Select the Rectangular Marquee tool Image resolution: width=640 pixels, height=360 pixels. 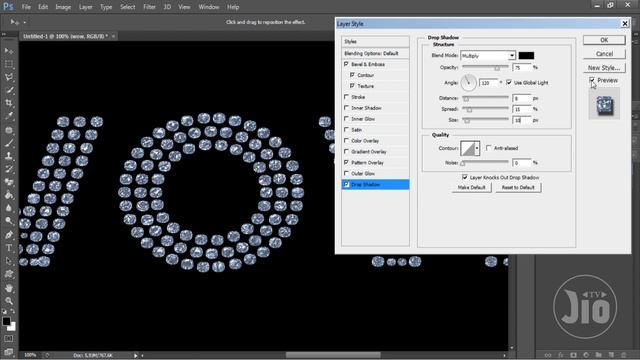pyautogui.click(x=9, y=64)
